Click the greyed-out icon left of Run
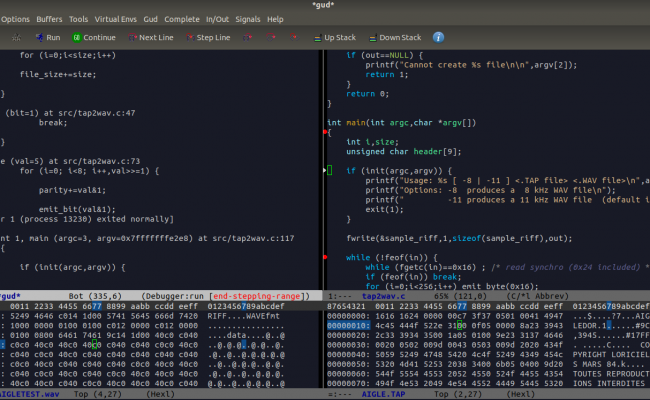This screenshot has height=400, width=650. pos(17,38)
